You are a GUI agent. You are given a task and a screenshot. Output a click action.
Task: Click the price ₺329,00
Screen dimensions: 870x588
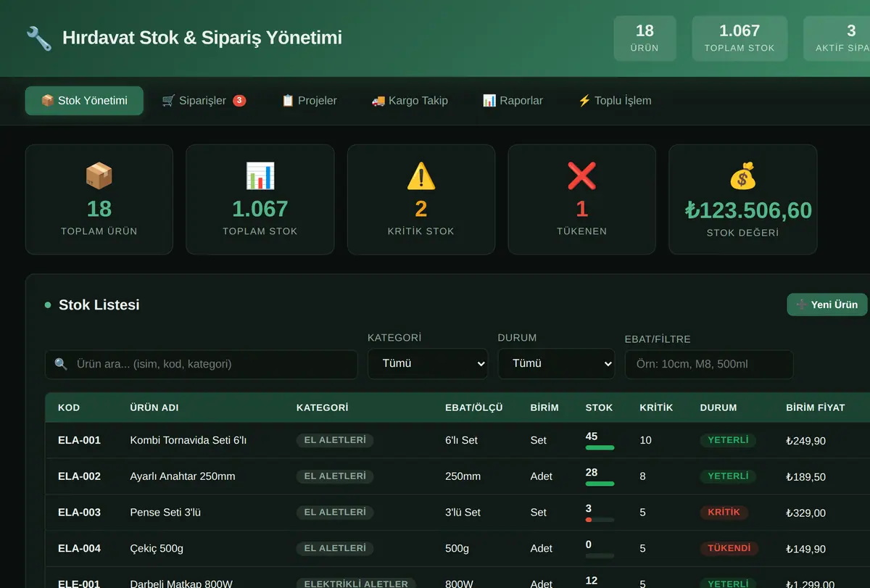[x=805, y=513]
